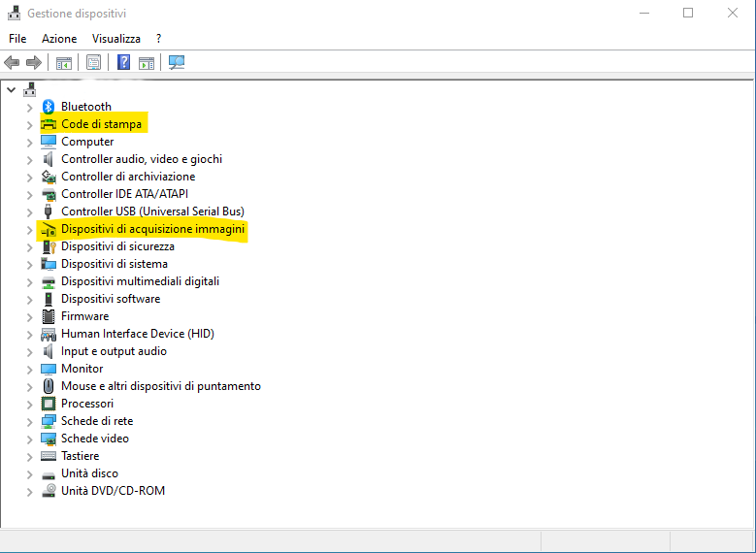Click the mouse icon for Mouse e altri dispositivi

pyautogui.click(x=49, y=386)
